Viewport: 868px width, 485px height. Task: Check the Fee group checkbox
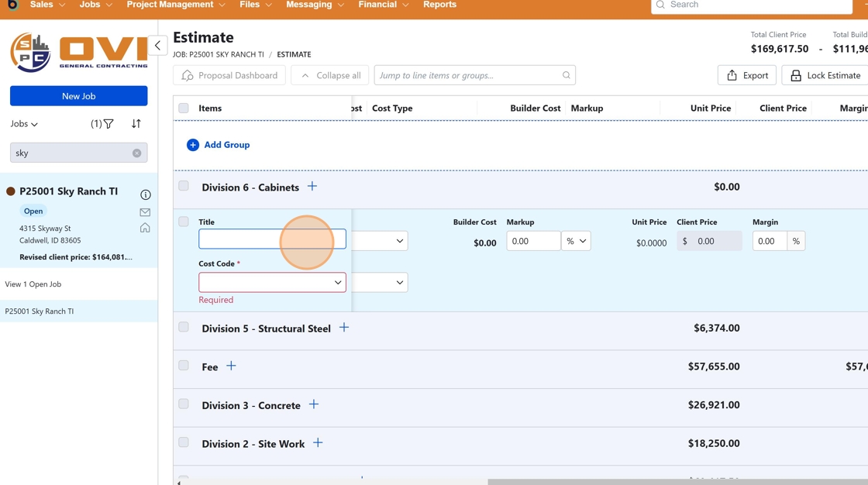pos(184,366)
